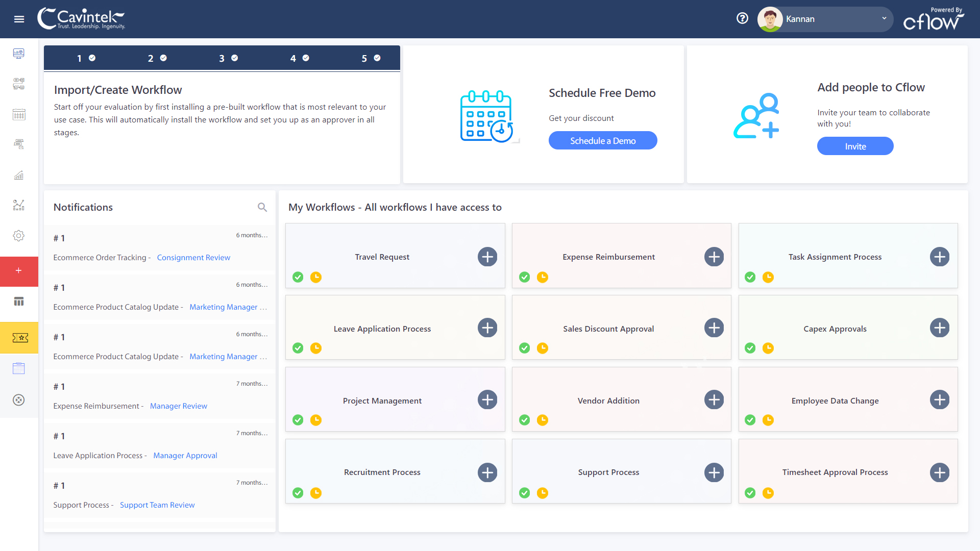
Task: Click yellow clock icon on Travel Request card
Action: tap(316, 277)
